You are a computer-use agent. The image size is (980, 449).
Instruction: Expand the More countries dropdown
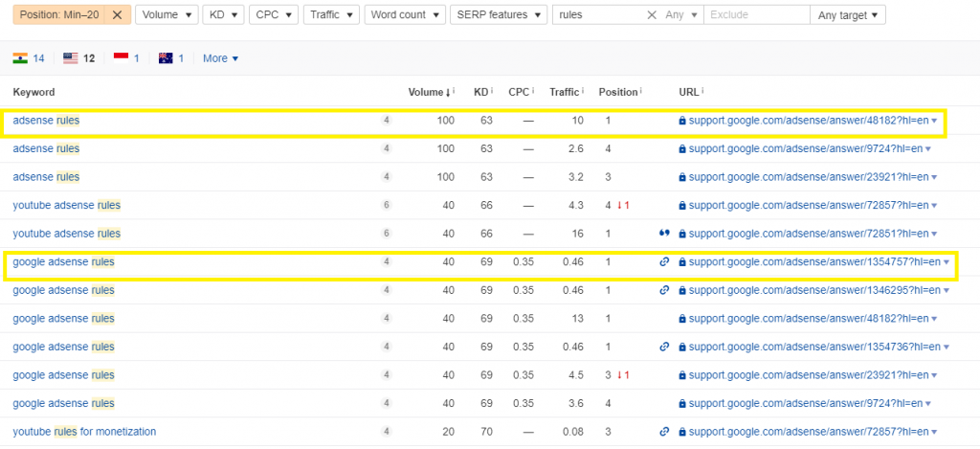[x=221, y=58]
